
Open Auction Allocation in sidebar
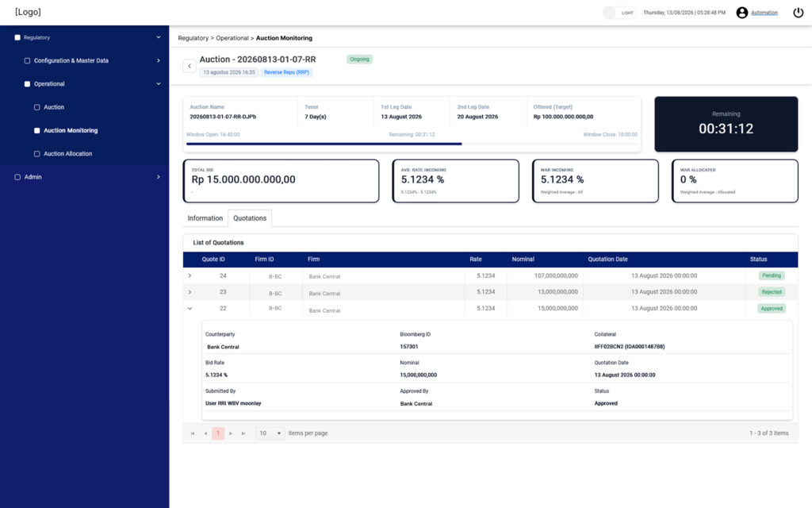[68, 154]
